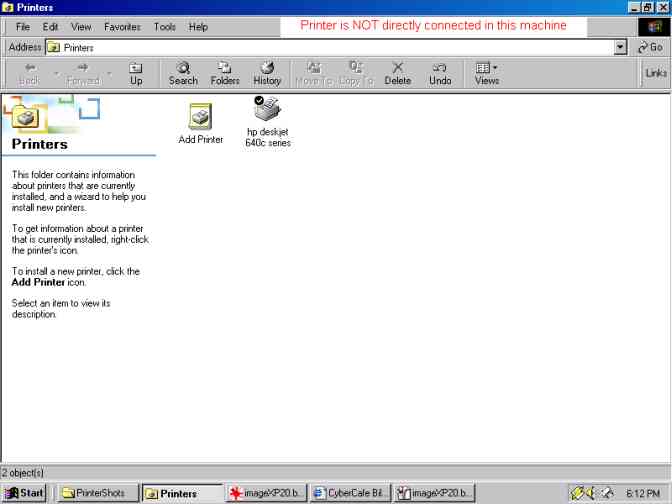This screenshot has height=504, width=672.
Task: Click the Delete toolbar button
Action: pyautogui.click(x=397, y=73)
